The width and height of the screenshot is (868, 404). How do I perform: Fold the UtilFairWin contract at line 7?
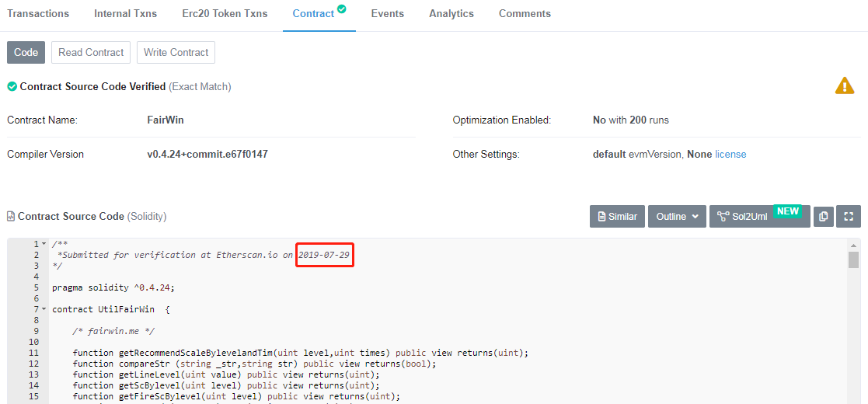pos(44,309)
